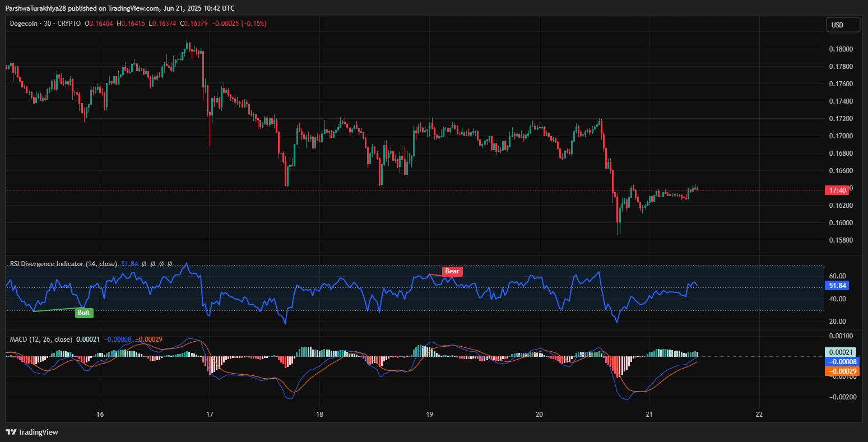Click the TradingView logo icon
Image resolution: width=868 pixels, height=442 pixels.
click(x=11, y=432)
